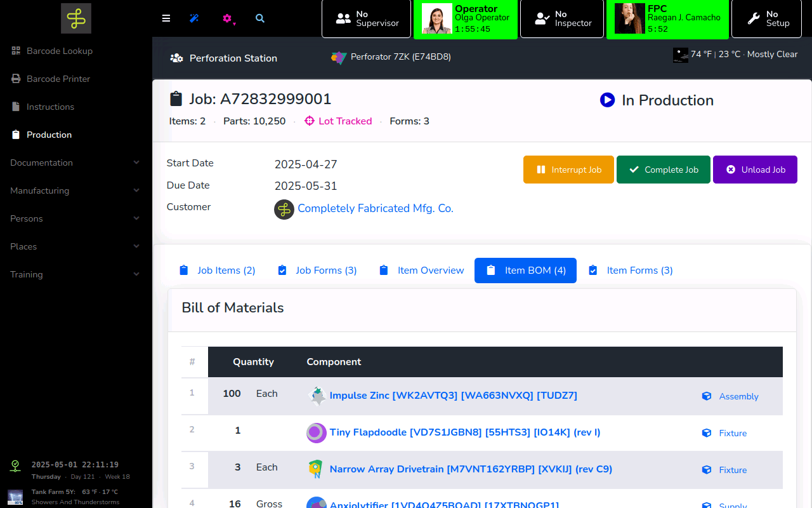The width and height of the screenshot is (812, 508).
Task: Click the pink Lot Tracked crosshair icon
Action: [310, 121]
